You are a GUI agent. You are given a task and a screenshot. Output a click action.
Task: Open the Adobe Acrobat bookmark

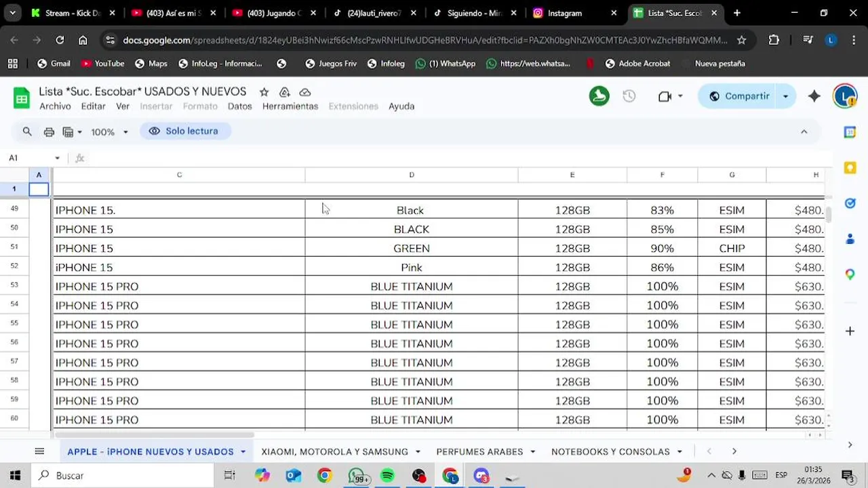click(x=637, y=64)
